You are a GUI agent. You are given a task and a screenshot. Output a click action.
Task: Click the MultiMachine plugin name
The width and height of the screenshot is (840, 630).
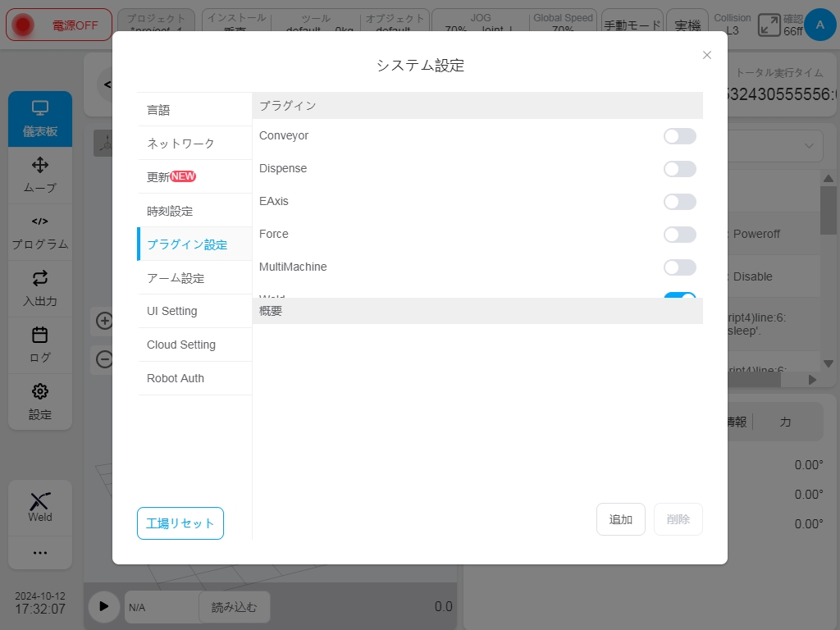(293, 267)
